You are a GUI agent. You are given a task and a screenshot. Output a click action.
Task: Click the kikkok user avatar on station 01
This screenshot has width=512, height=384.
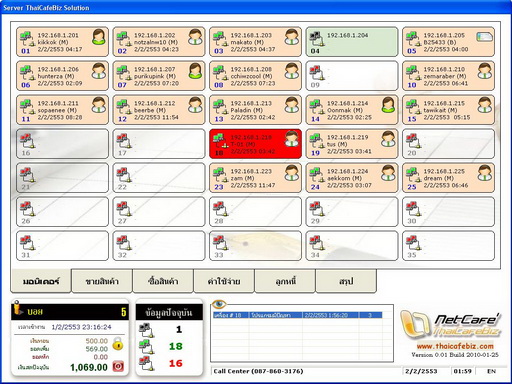99,37
